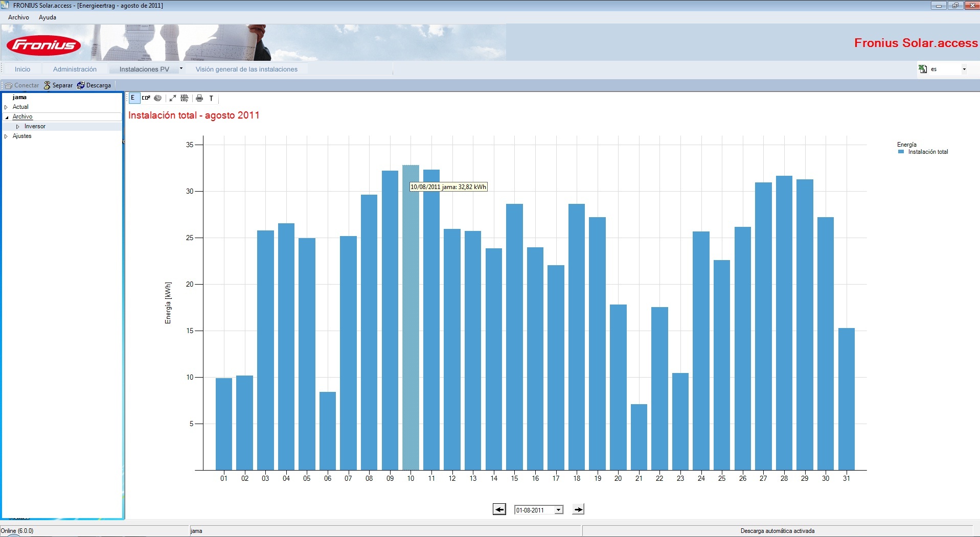Screen dimensions: 980x537
Task: Collapse the Archivo tree node
Action: pyautogui.click(x=7, y=117)
